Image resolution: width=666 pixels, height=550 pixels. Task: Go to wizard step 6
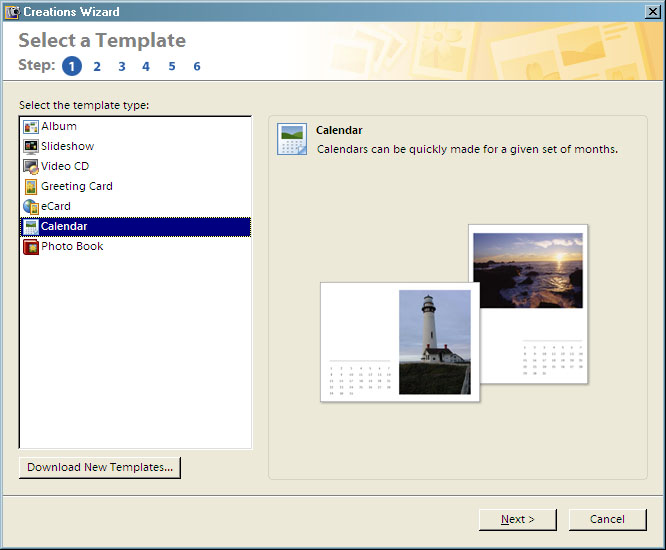pos(197,67)
